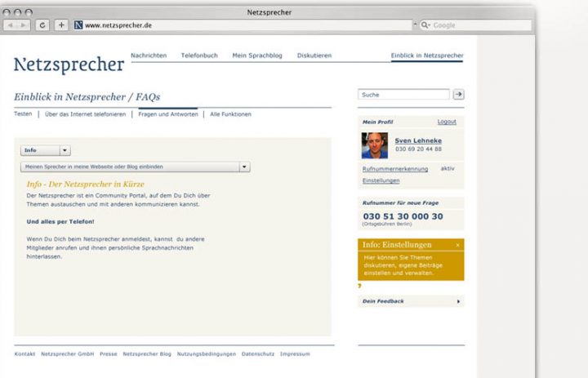Click Sven Lehneke profile photo
Viewport: 588px width, 378px height.
click(375, 145)
